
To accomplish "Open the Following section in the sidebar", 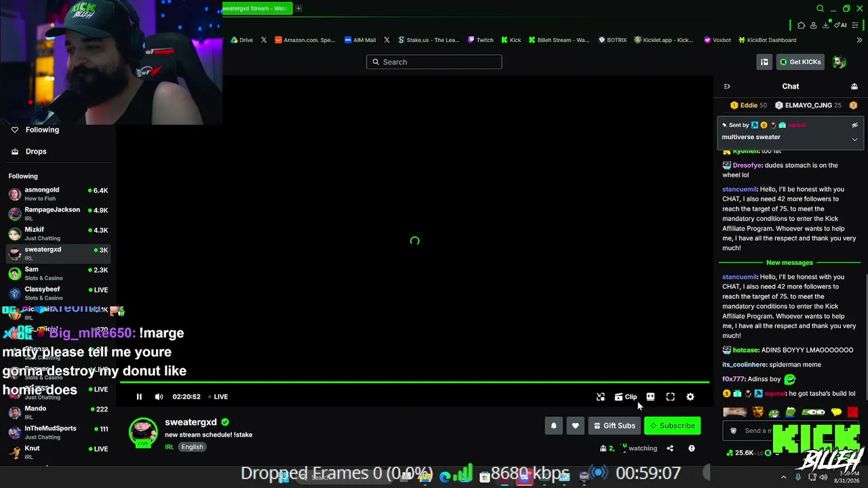I will pyautogui.click(x=42, y=129).
